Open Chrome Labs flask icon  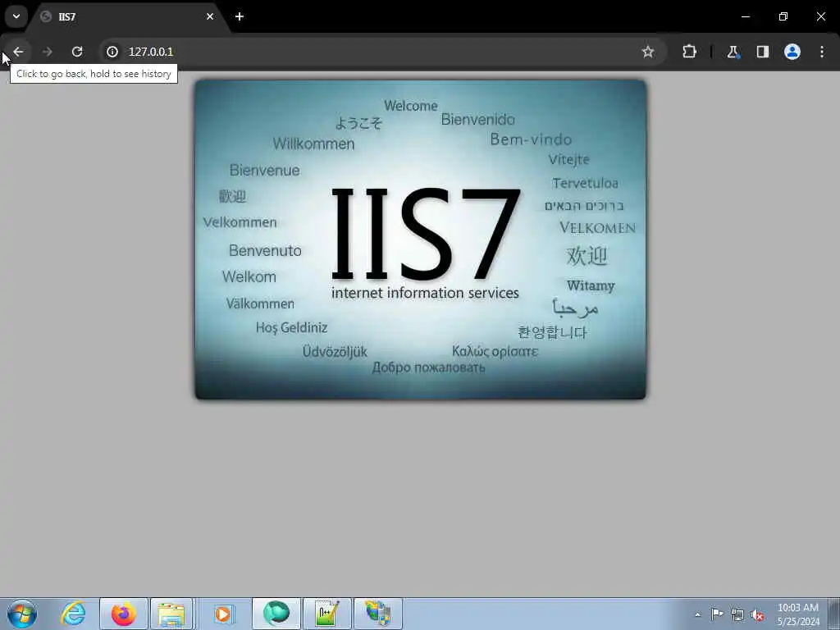(733, 52)
